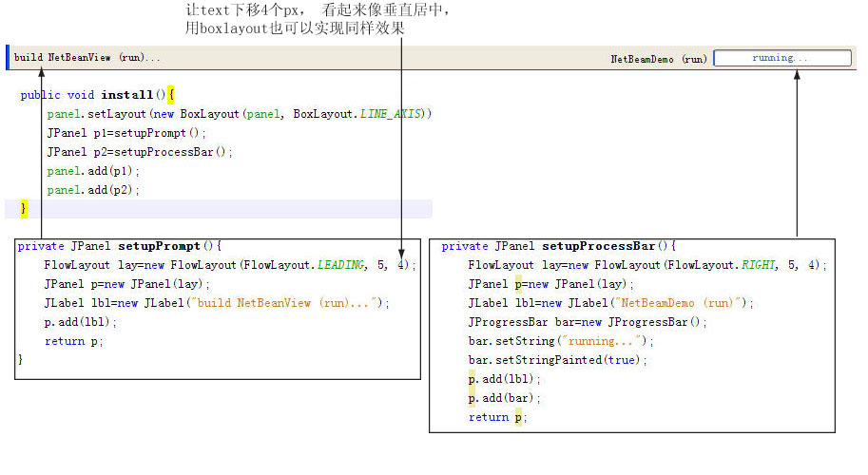This screenshot has width=868, height=475.
Task: Click 'JPanel p=new JPanel(lay);' in setupPrompt
Action: point(127,284)
